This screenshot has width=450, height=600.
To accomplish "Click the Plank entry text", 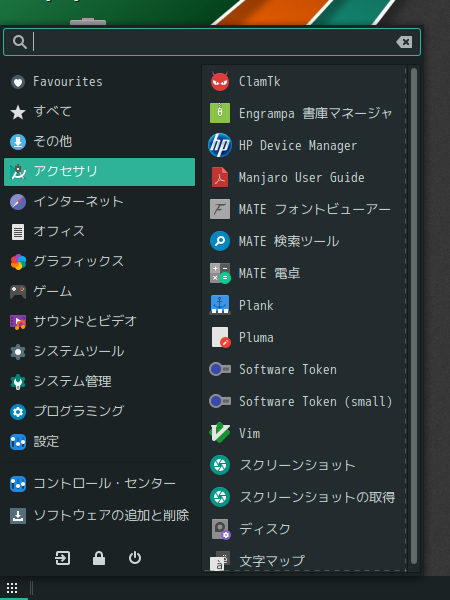I will pyautogui.click(x=256, y=305).
